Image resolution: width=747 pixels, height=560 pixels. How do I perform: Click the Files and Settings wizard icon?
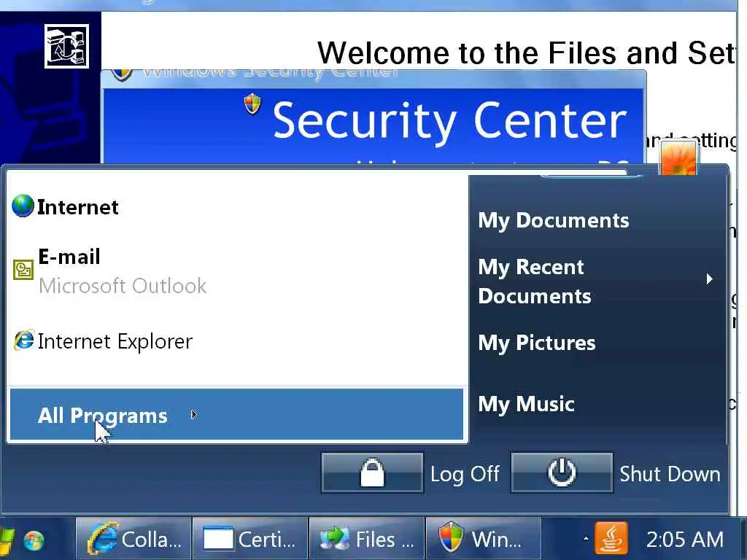click(66, 46)
